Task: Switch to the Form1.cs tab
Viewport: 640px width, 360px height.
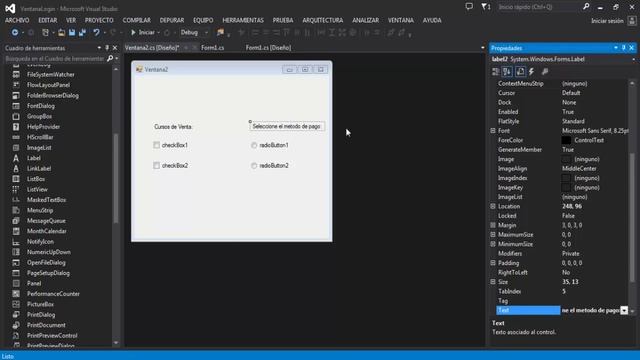Action: pyautogui.click(x=213, y=48)
